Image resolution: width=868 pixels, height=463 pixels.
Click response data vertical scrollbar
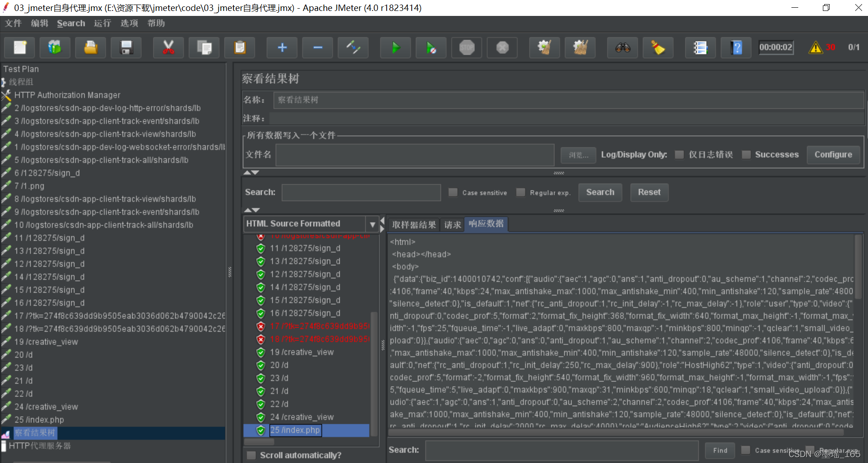858,267
